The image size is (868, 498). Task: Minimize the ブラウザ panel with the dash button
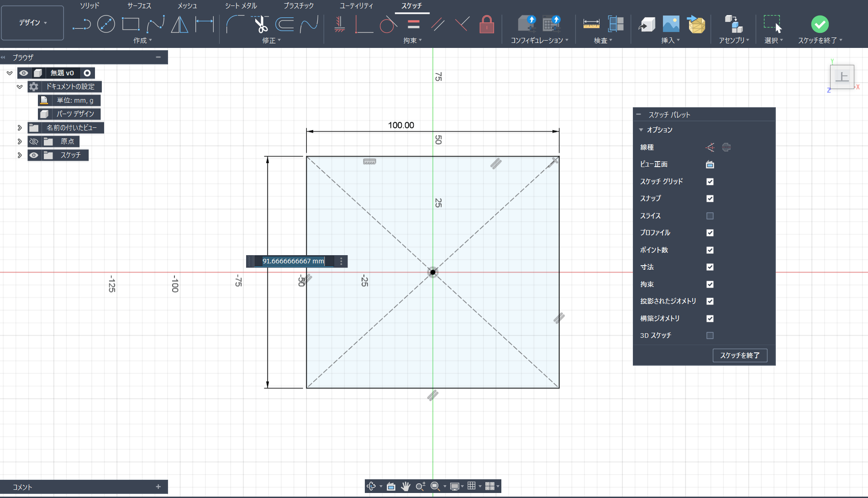click(x=158, y=58)
